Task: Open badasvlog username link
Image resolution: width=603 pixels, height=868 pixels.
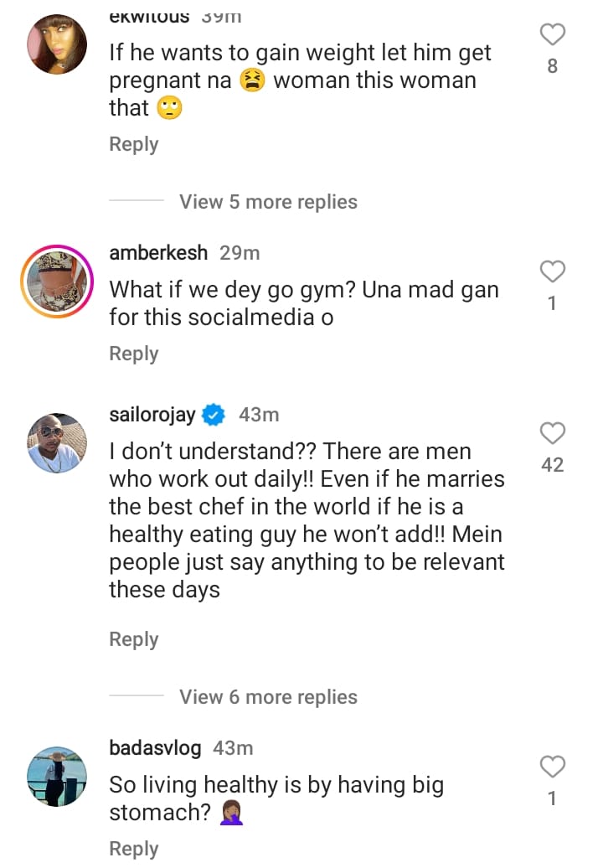Action: point(155,748)
